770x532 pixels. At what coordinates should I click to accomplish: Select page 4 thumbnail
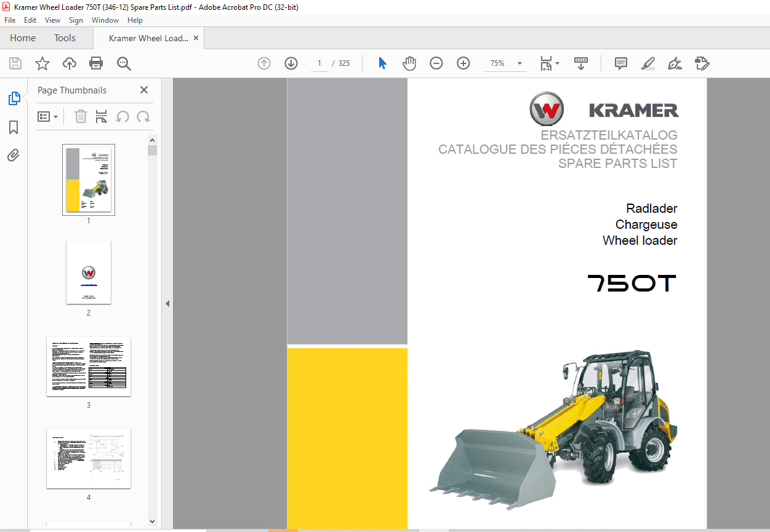click(89, 459)
